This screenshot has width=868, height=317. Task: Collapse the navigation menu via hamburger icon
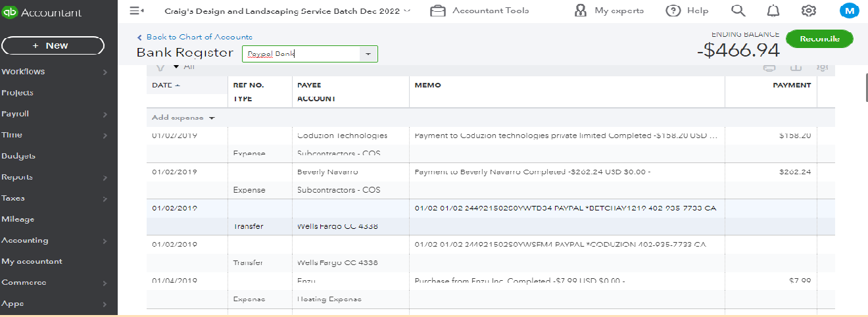pos(137,11)
